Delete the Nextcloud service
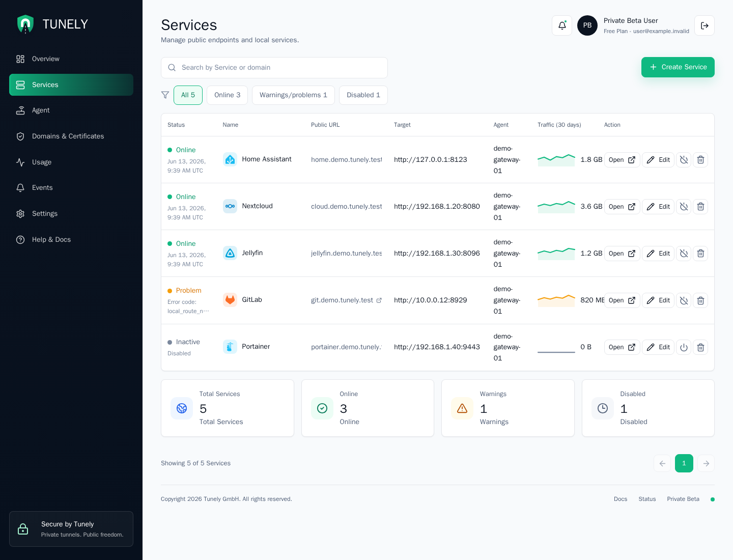 [700, 207]
